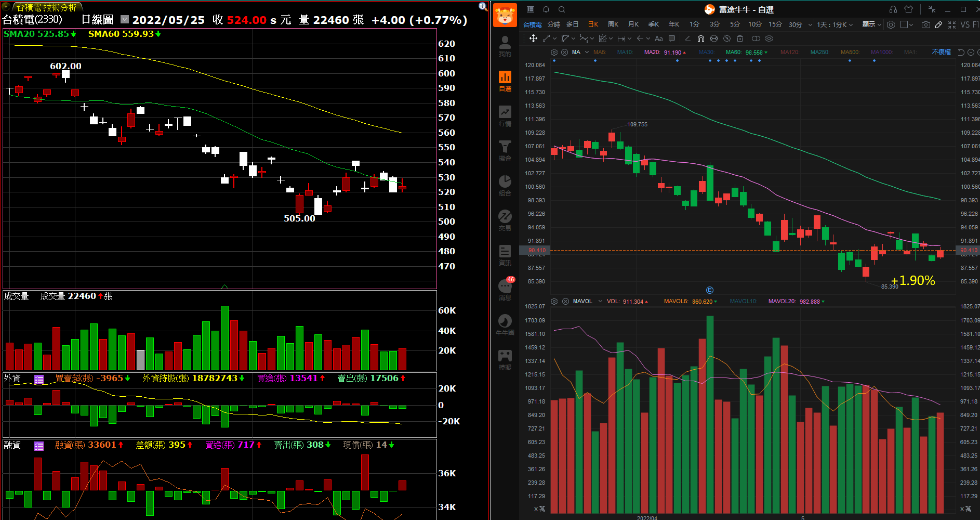Toggle the MA5 line visibility

600,52
